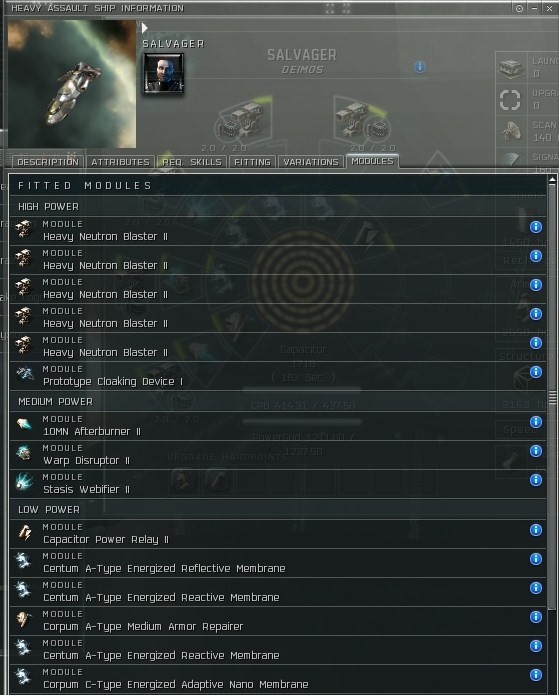The image size is (559, 695).
Task: Select the Prototype Cloaking Device module icon
Action: (x=25, y=375)
